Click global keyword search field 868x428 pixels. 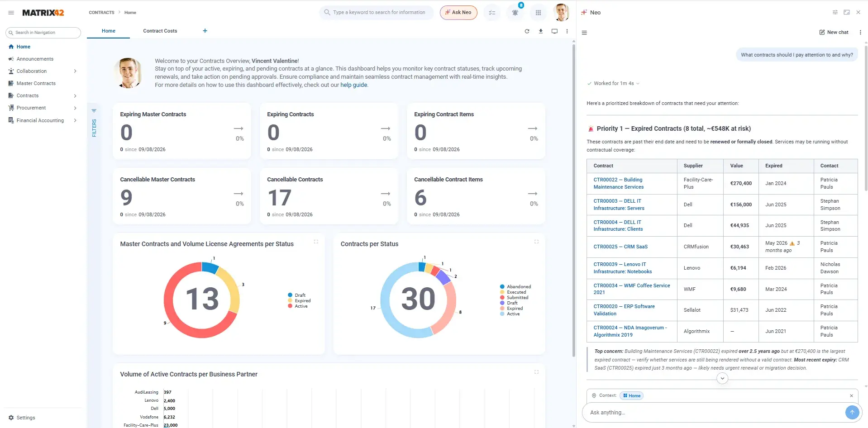tap(377, 12)
